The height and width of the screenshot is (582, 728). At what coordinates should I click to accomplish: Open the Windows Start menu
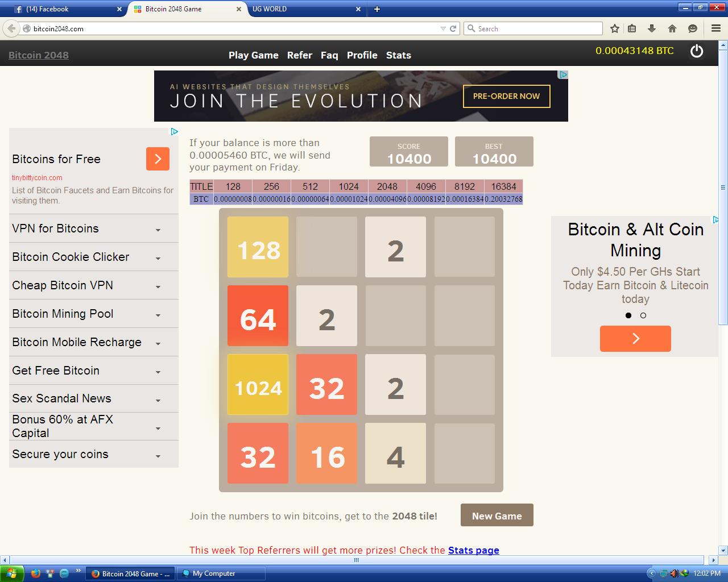[x=12, y=573]
